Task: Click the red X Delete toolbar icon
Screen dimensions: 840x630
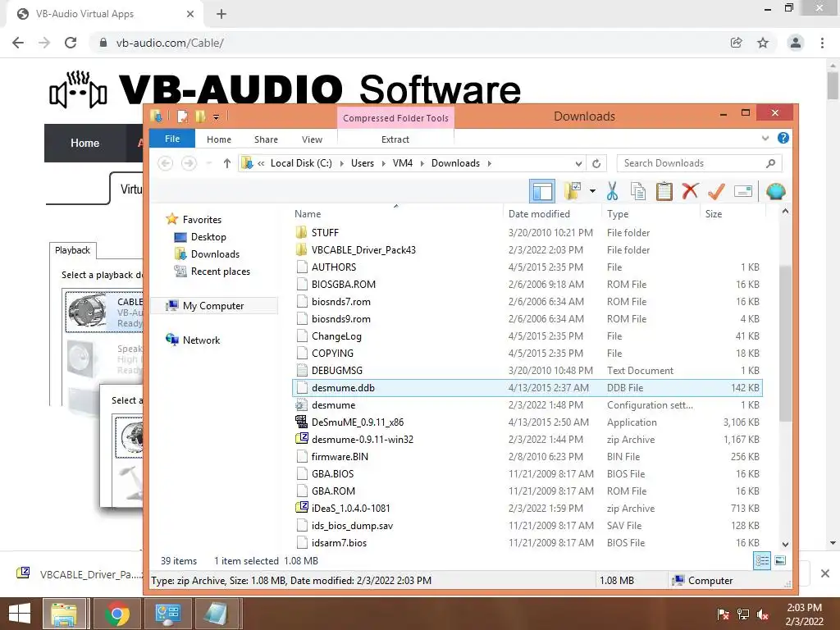Action: point(690,190)
